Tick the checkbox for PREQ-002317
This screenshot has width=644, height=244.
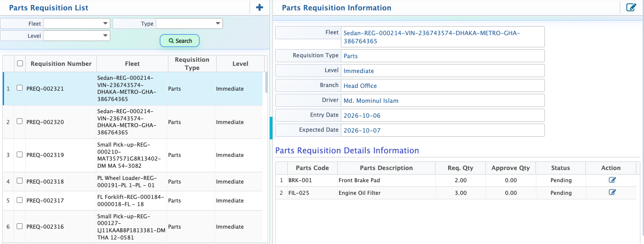(19, 200)
